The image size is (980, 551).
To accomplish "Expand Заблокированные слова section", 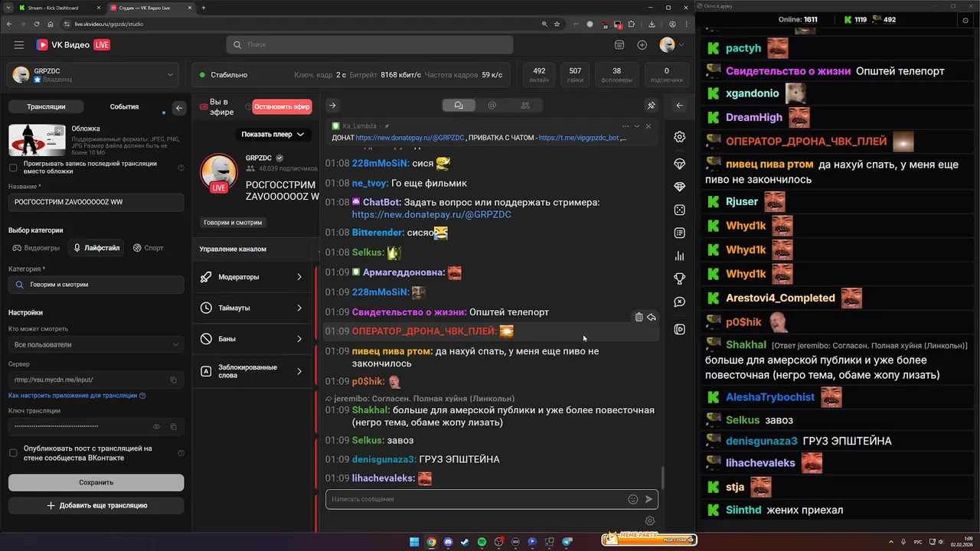I will click(x=251, y=371).
